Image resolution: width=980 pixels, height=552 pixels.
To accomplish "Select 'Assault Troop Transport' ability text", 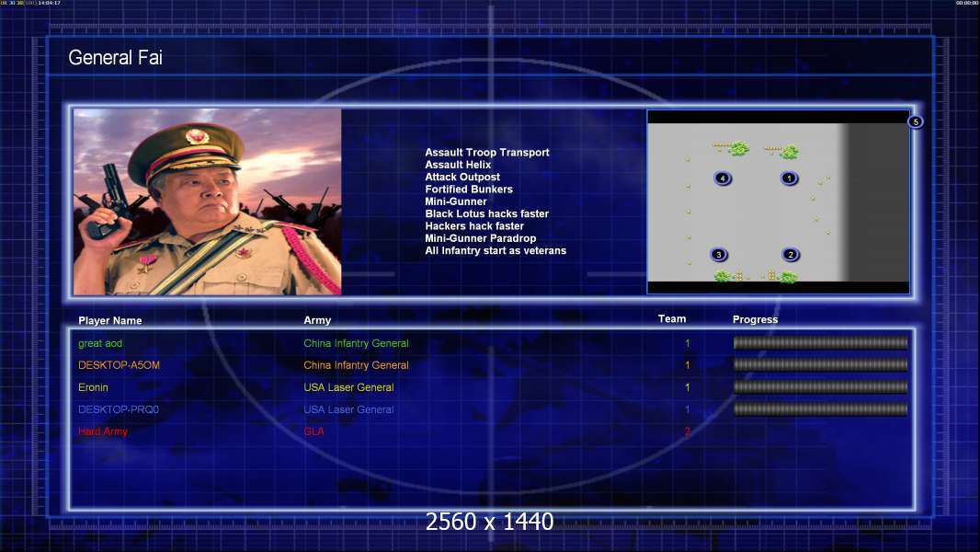I will (487, 152).
